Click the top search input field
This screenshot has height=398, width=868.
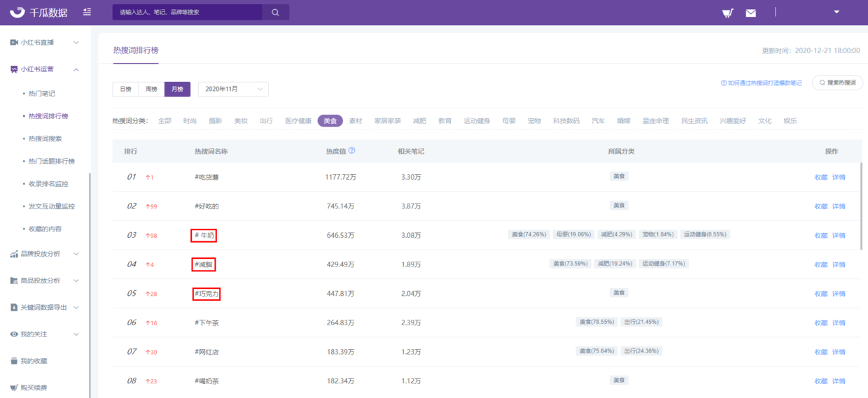[187, 12]
